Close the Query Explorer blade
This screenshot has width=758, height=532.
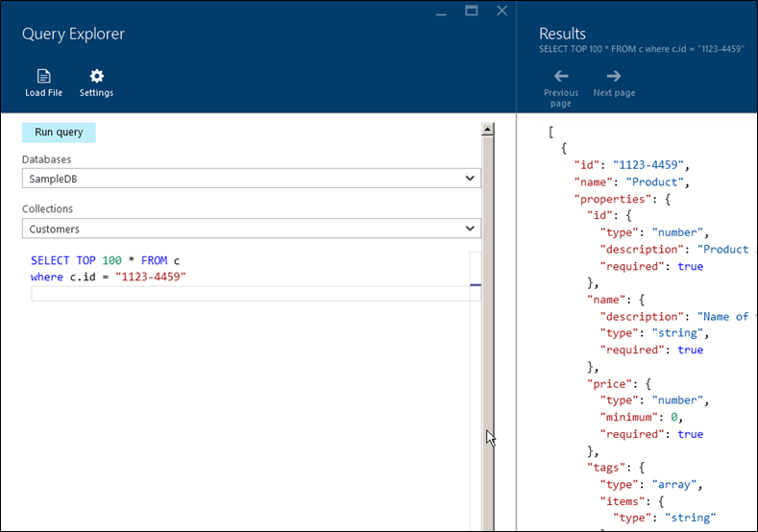[501, 11]
